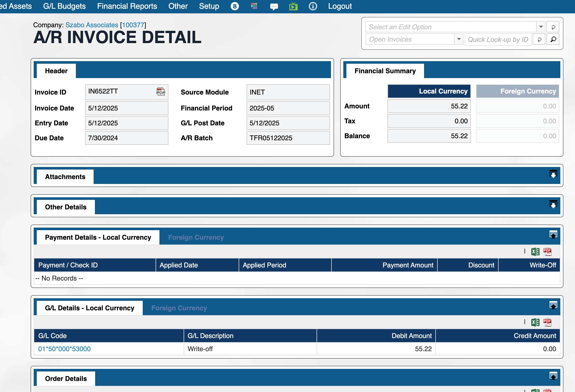The height and width of the screenshot is (392, 575).
Task: Click the Quick Look-up by ID field
Action: coord(498,39)
